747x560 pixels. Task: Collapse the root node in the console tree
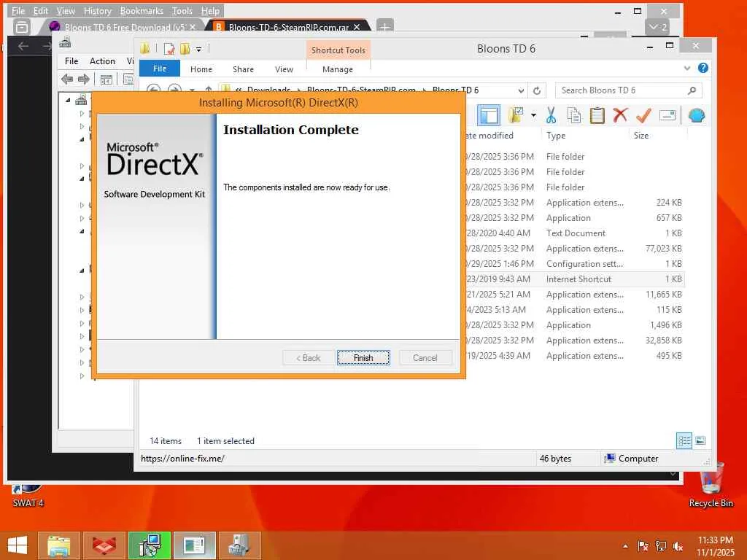coord(68,100)
